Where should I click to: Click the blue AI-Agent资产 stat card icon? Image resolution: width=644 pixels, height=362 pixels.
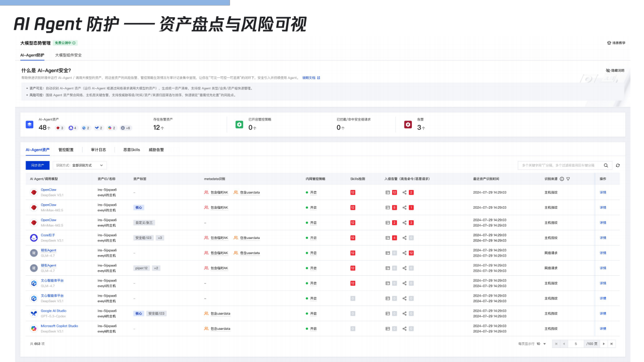click(29, 124)
